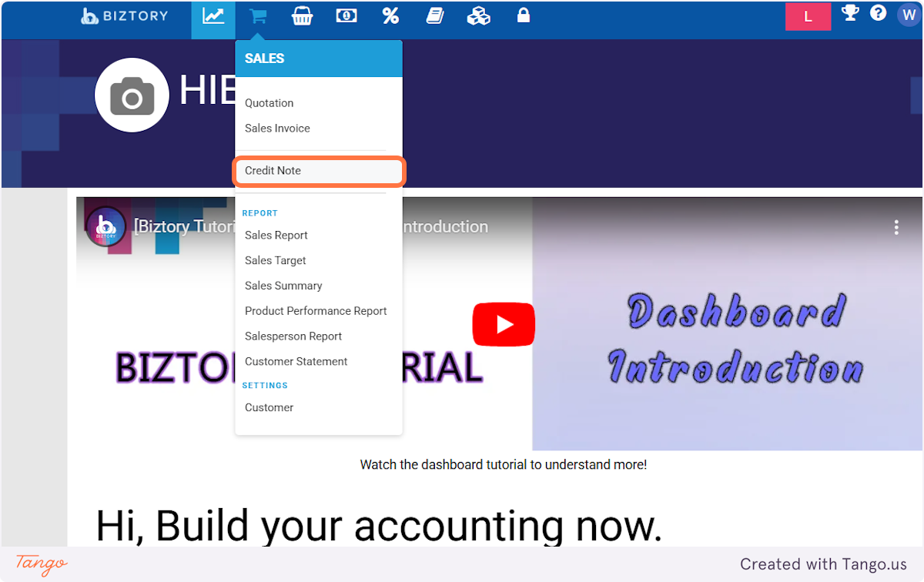
Task: Click the pink L badge button
Action: click(x=808, y=17)
